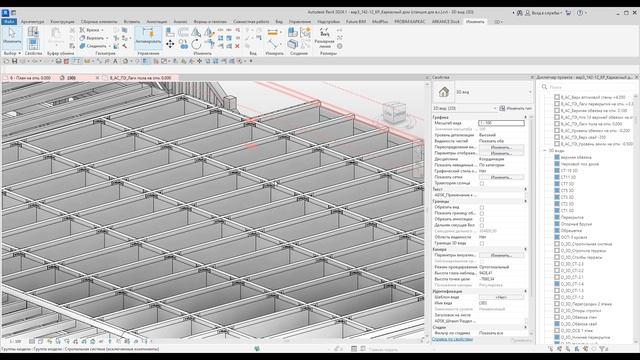The width and height of the screenshot is (640, 360).
Task: Toggle the Sun path (Траектория солнца) checkbox
Action: (482, 184)
